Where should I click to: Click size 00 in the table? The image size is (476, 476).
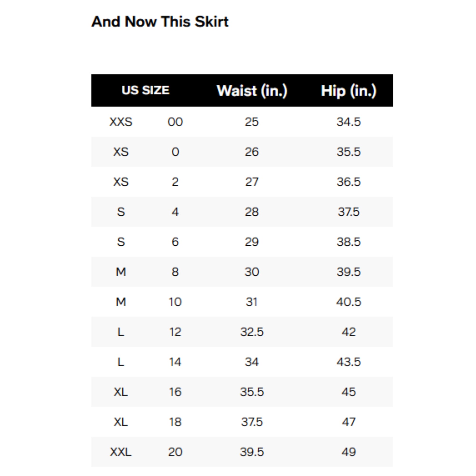point(175,122)
